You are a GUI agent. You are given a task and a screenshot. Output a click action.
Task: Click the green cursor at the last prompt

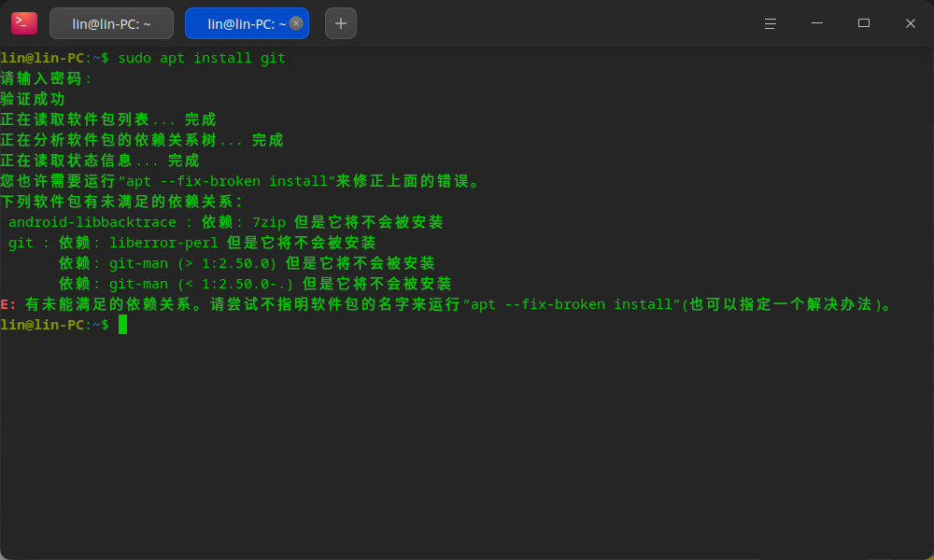122,325
